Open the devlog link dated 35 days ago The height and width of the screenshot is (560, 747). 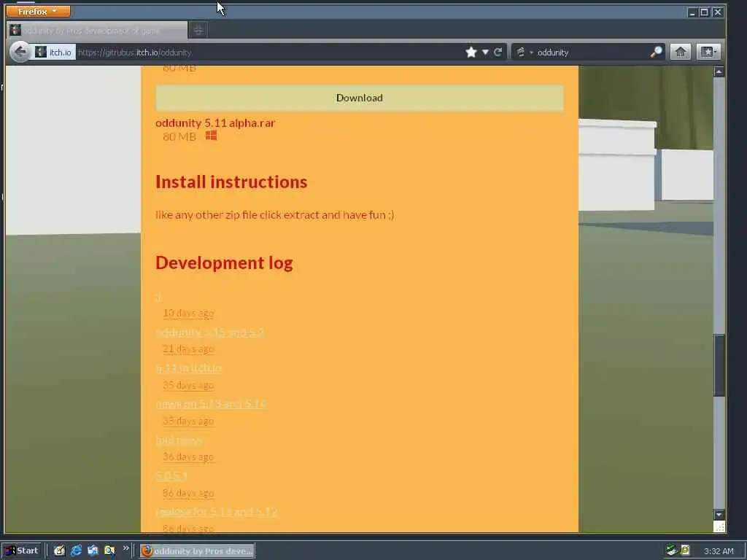pyautogui.click(x=189, y=367)
